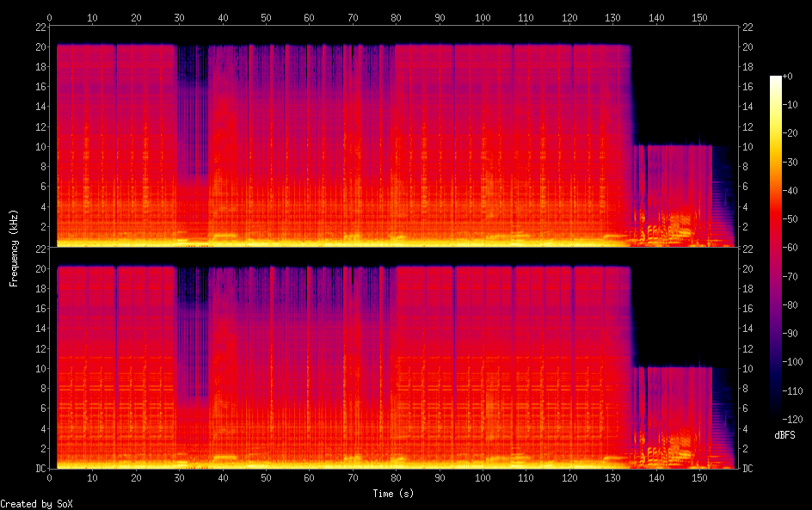Click the "Frequency (kHz)" vertical axis label
Screen dimensions: 812x510
coord(14,248)
